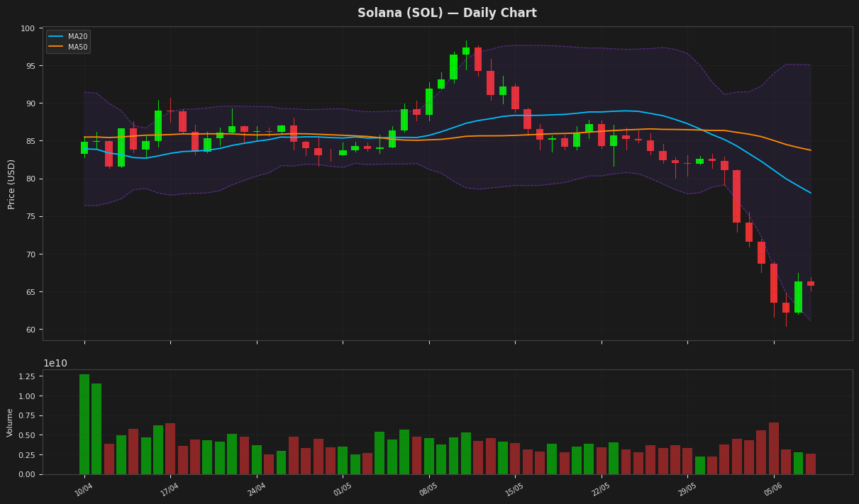Click the 1.00 volume tick label
859x504 pixels.
coord(26,396)
